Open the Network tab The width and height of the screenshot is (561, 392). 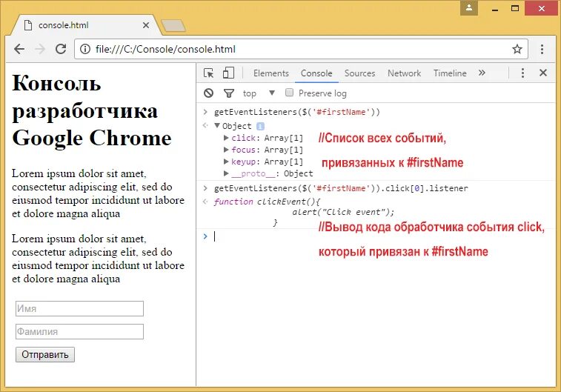405,73
